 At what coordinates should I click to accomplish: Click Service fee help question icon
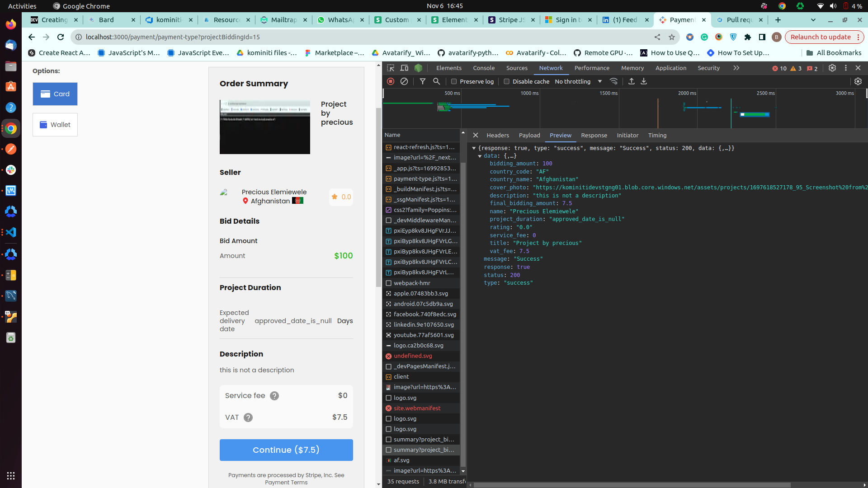tap(274, 396)
